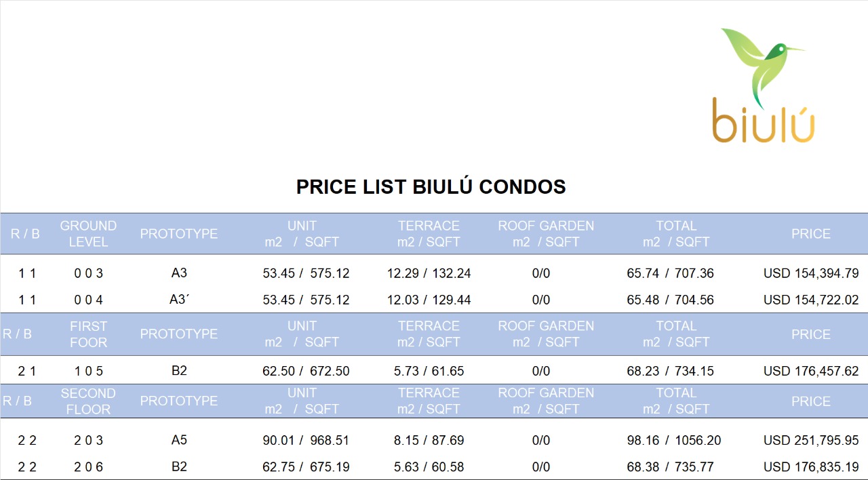The height and width of the screenshot is (480, 868).
Task: Click the Biulú hummingbird logo
Action: 764,85
